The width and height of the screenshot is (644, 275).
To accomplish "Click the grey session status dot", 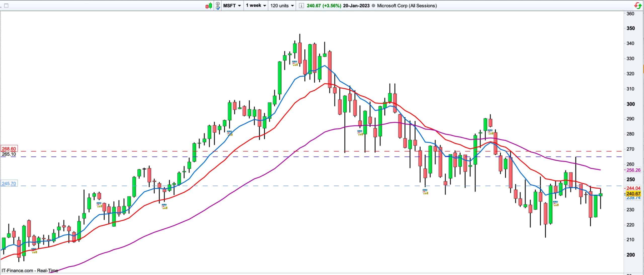I will (x=373, y=6).
